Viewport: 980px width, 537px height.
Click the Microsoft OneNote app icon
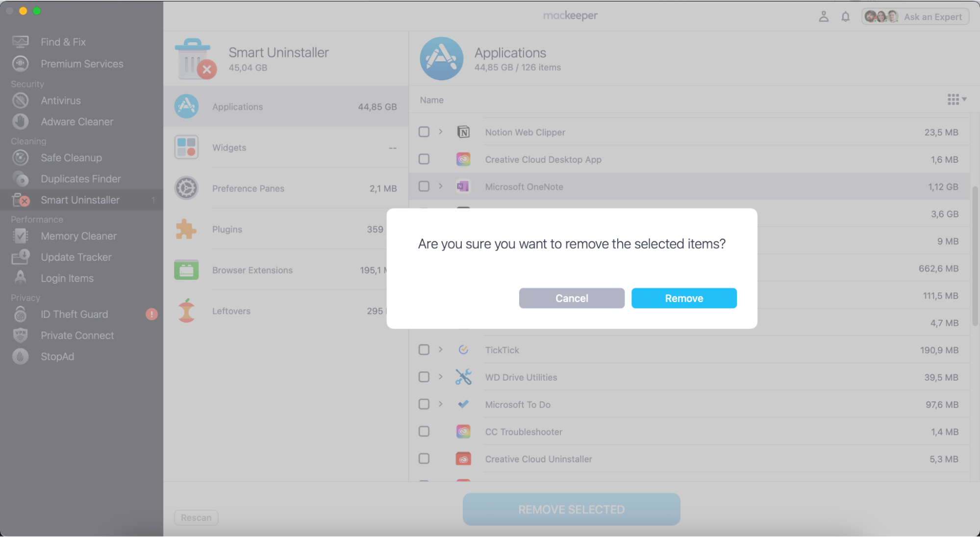[463, 186]
